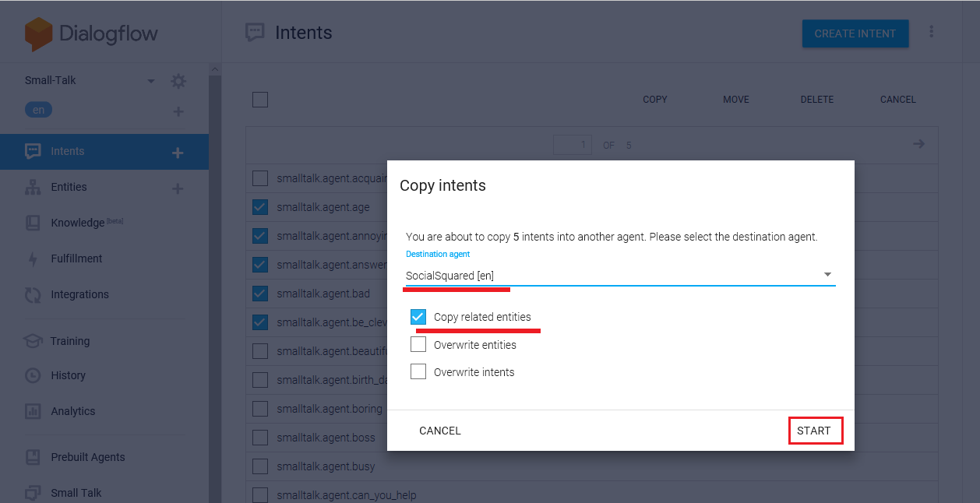Click CANCEL in Copy intents dialog
The image size is (980, 503).
(x=440, y=431)
